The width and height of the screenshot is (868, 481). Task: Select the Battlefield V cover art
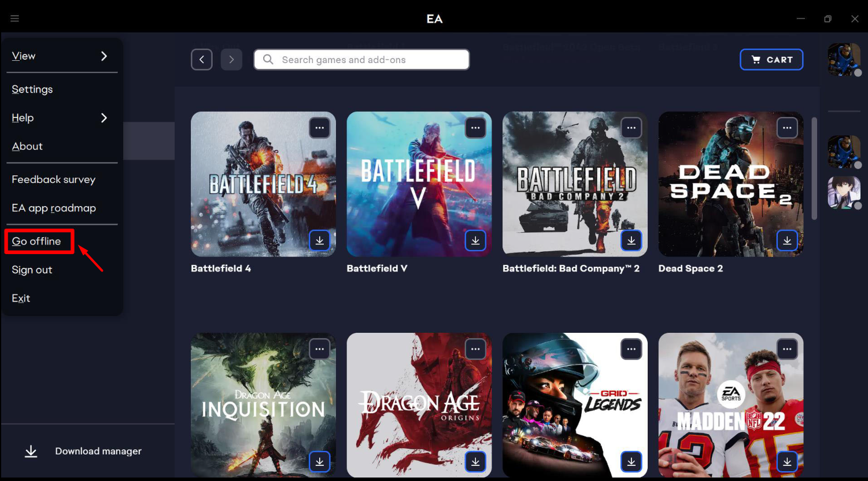pos(419,184)
